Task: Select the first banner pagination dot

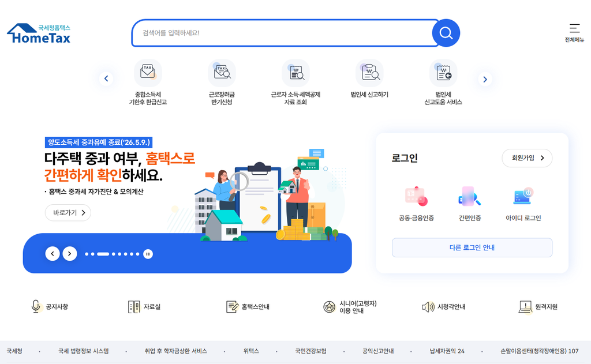Action: [87, 254]
